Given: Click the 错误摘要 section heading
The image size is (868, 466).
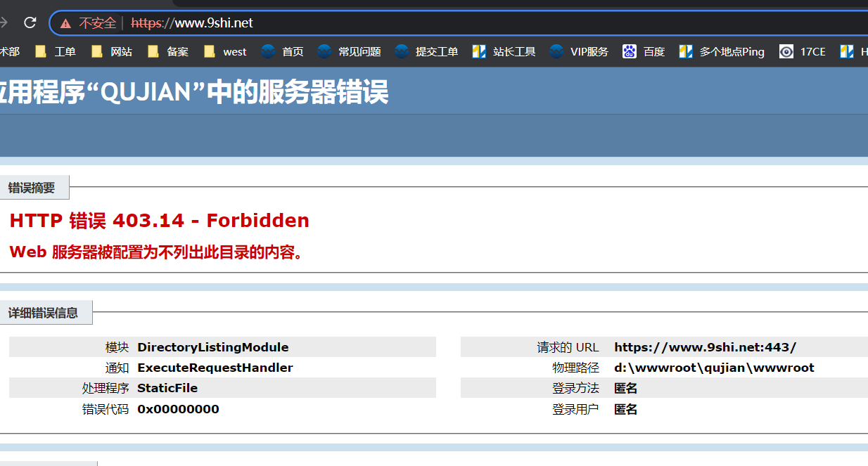Looking at the screenshot, I should pos(32,188).
